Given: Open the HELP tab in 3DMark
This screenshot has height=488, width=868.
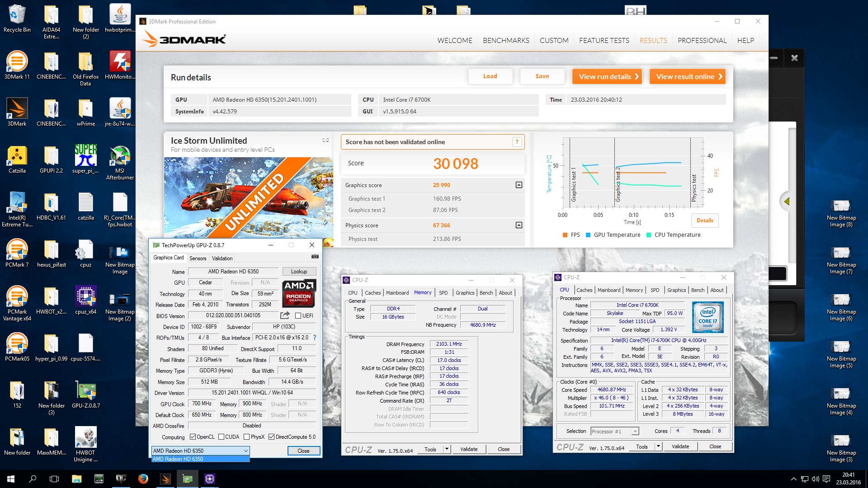Looking at the screenshot, I should point(745,40).
